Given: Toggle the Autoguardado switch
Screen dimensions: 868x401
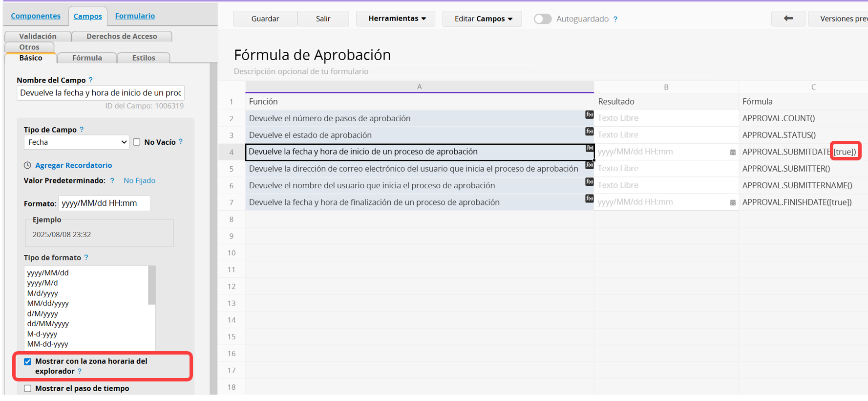Looking at the screenshot, I should 542,19.
